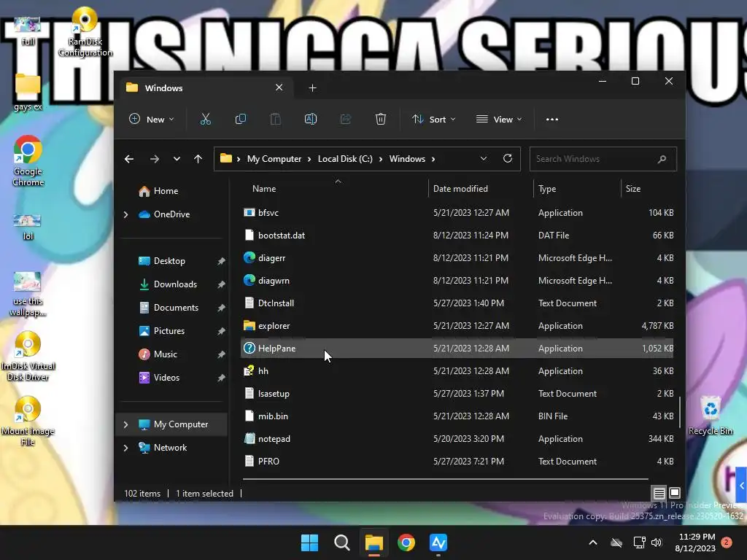Click My Computer breadcrumb in address bar
Viewport: 747px width, 560px height.
coord(274,159)
